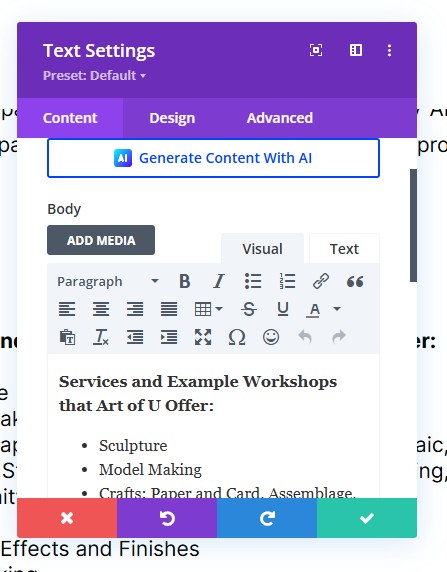Toggle italic formatting icon
Image resolution: width=447 pixels, height=572 pixels.
click(219, 281)
